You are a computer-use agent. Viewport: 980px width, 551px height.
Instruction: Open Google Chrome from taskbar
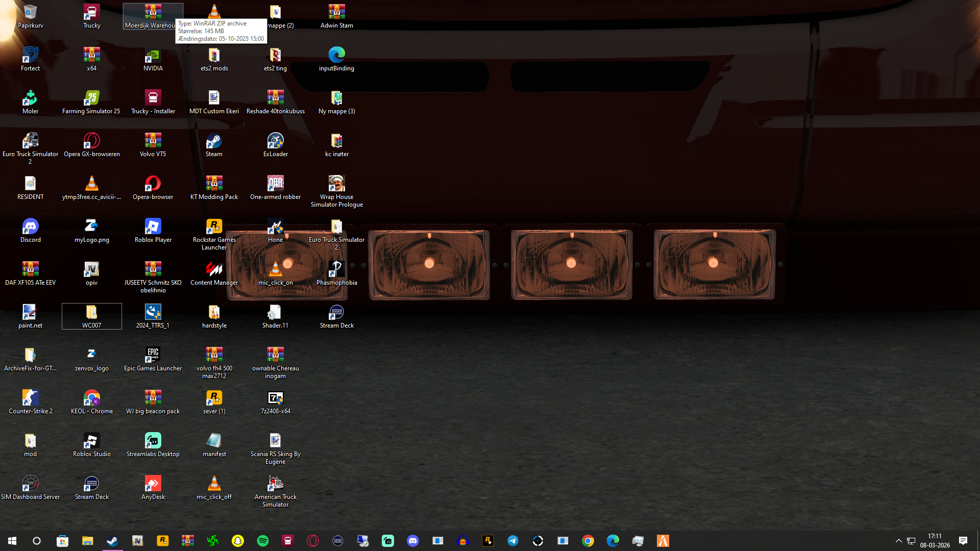tap(588, 541)
